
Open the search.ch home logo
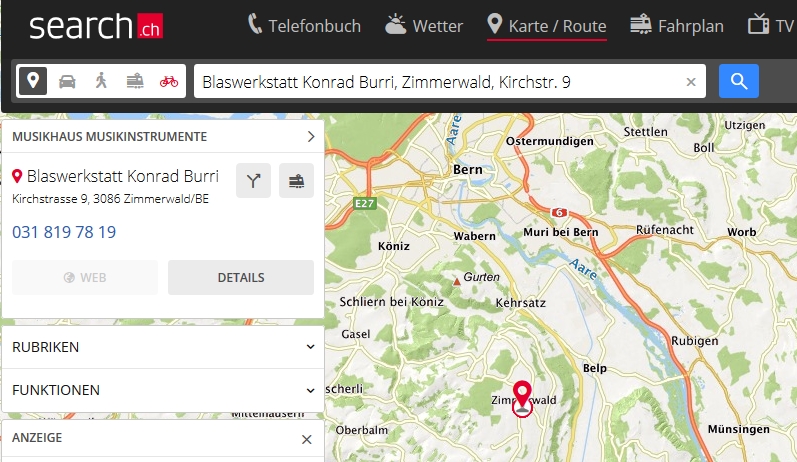[96, 26]
